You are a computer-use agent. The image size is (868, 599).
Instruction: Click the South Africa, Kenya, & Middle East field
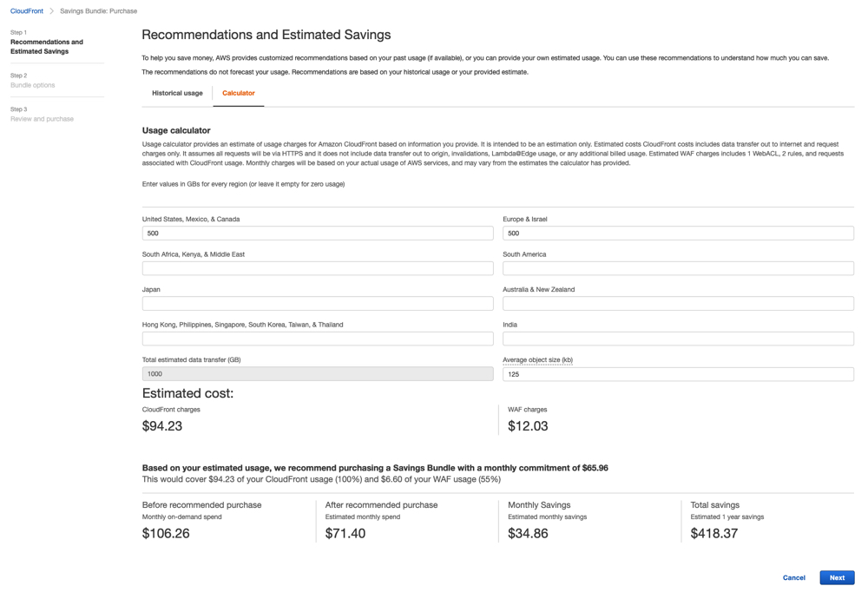click(317, 267)
